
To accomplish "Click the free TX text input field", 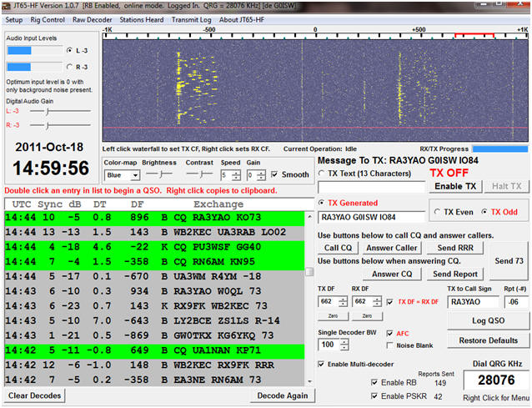I will (371, 187).
